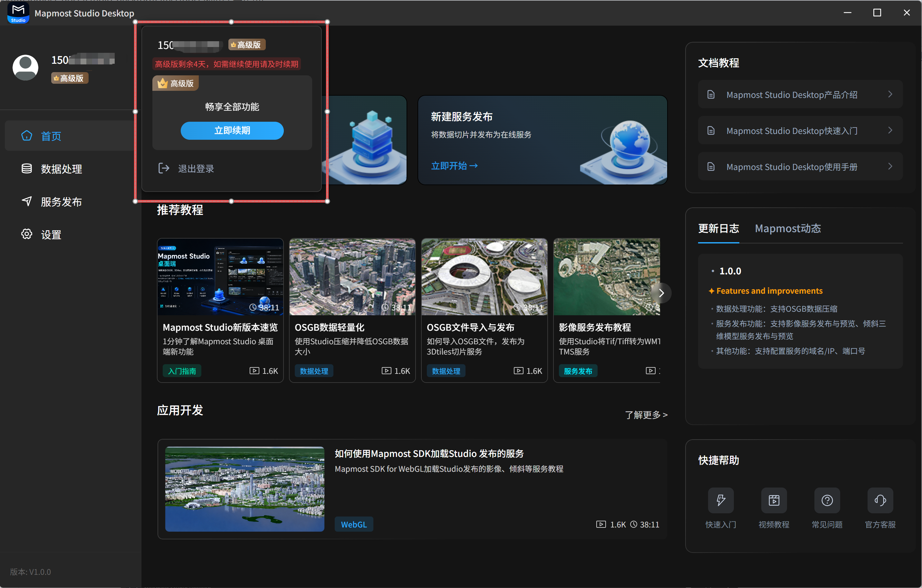Open 了解更多 link
This screenshot has height=588, width=922.
click(x=646, y=414)
